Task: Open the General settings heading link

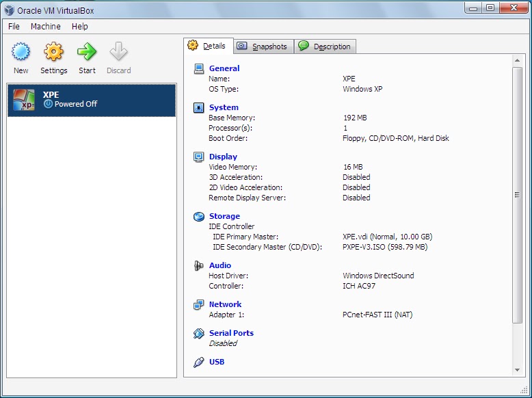Action: [x=224, y=68]
